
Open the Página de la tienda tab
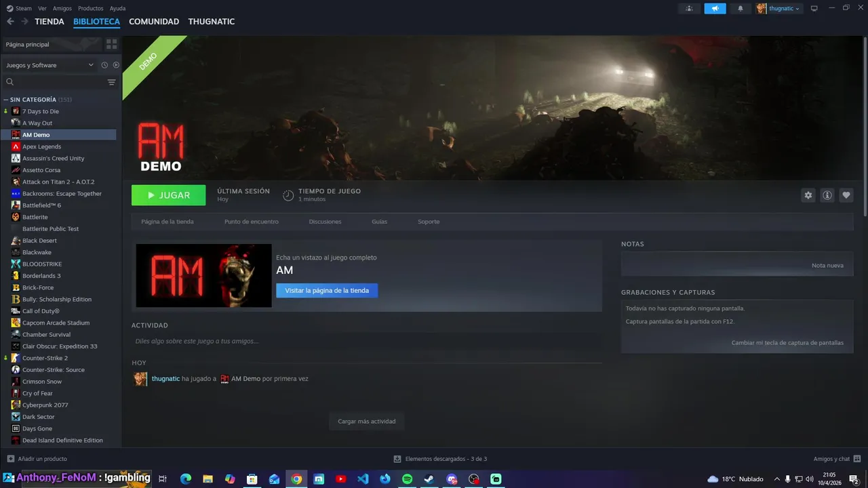point(167,222)
